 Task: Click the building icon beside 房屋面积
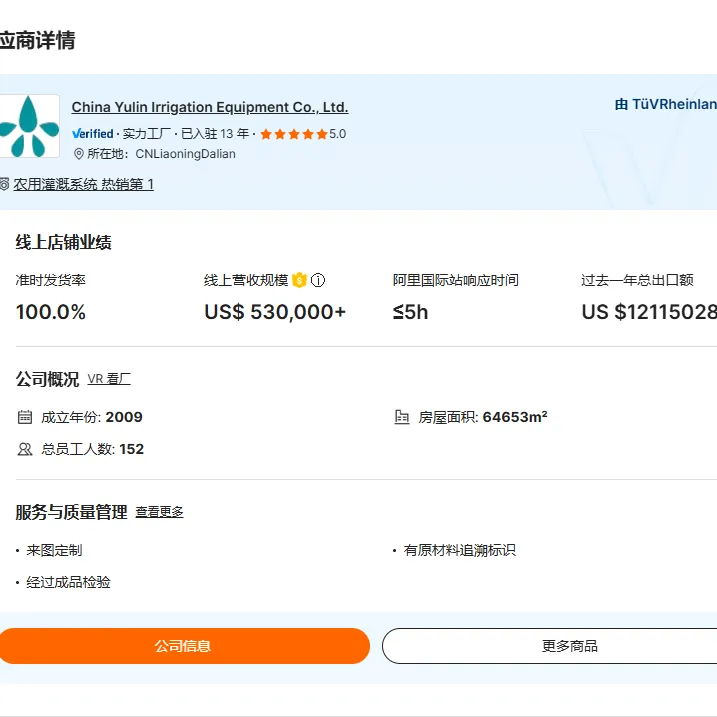401,417
